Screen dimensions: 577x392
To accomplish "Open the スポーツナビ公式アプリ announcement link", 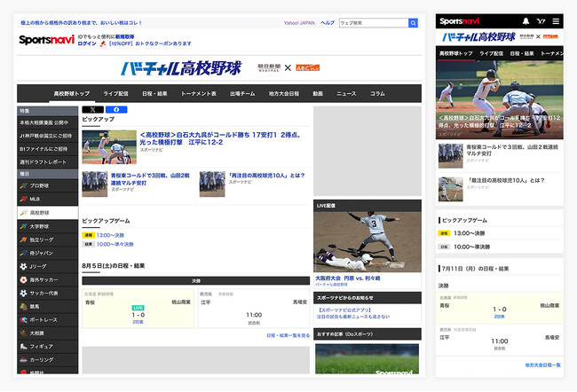I will [344, 310].
